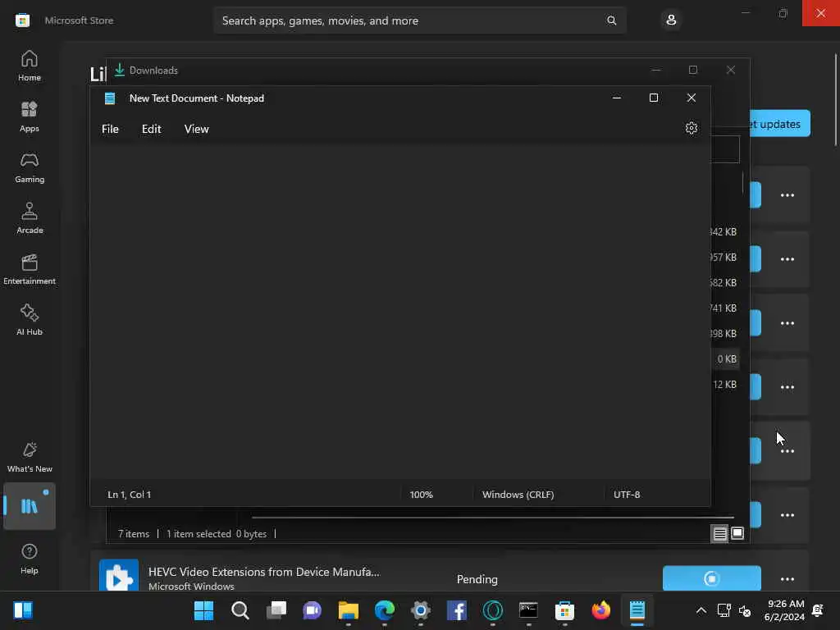Open the View menu in Notepad
The image size is (840, 630).
tap(197, 129)
